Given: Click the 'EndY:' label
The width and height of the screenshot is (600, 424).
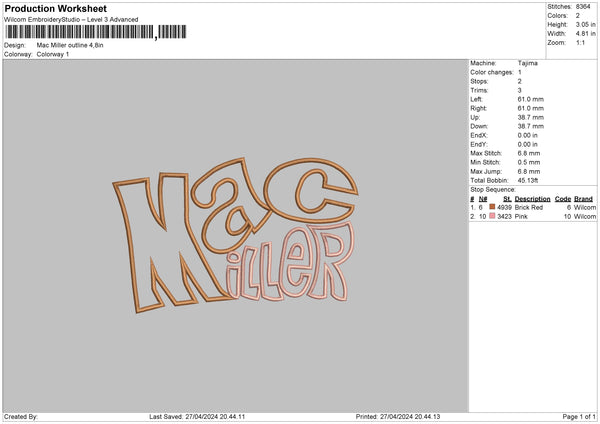Looking at the screenshot, I should pos(479,144).
